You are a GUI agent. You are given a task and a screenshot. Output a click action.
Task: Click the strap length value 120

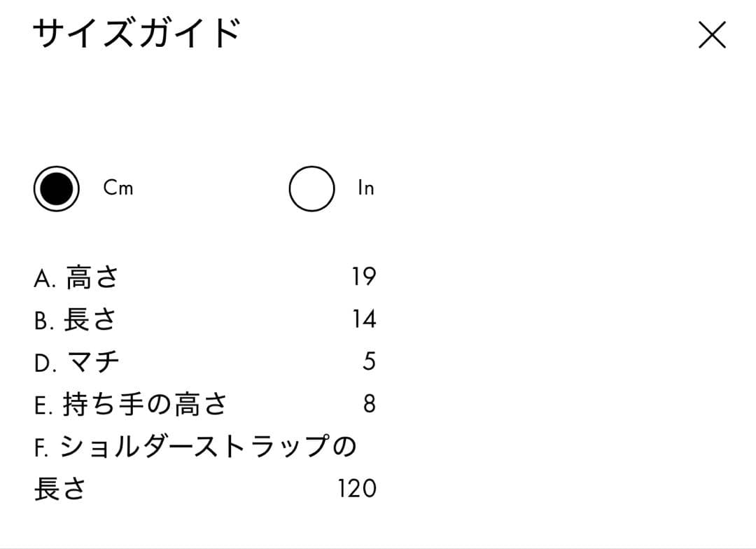pyautogui.click(x=357, y=488)
